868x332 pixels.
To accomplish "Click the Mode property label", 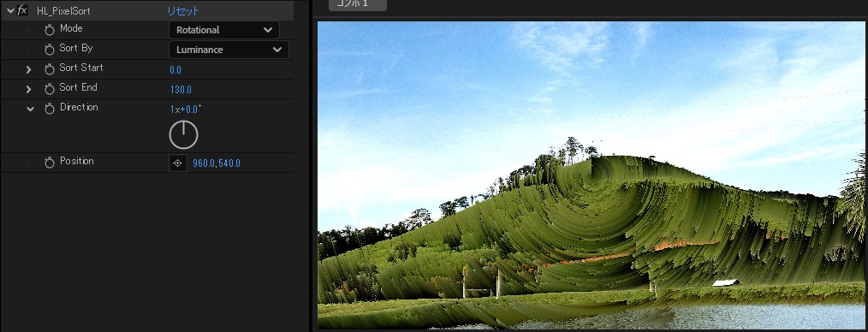I will click(71, 28).
